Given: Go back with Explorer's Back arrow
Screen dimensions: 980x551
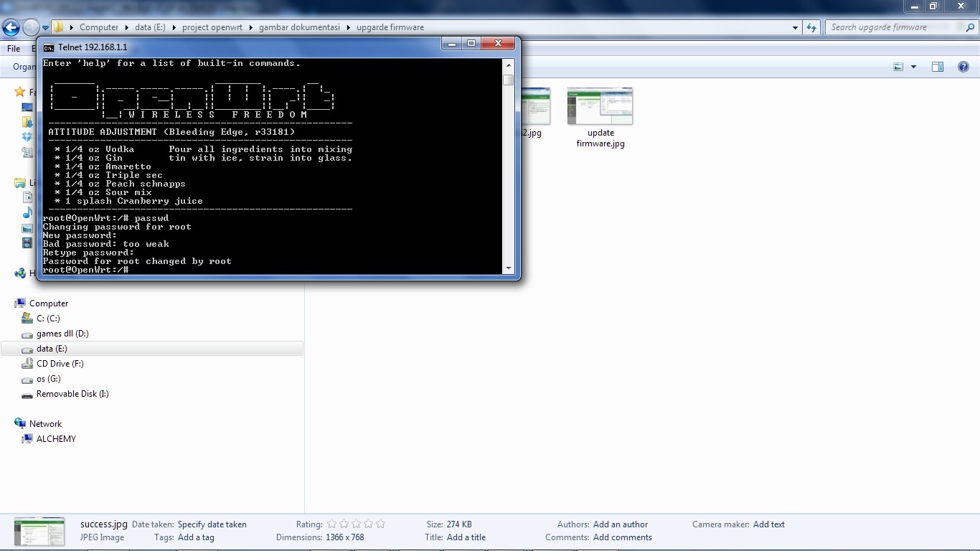Looking at the screenshot, I should coord(11,27).
